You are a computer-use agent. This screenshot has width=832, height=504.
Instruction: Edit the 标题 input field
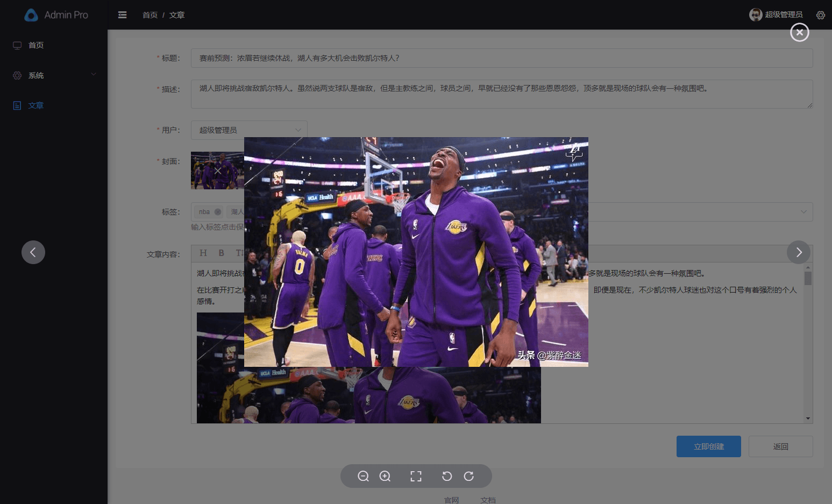(502, 58)
